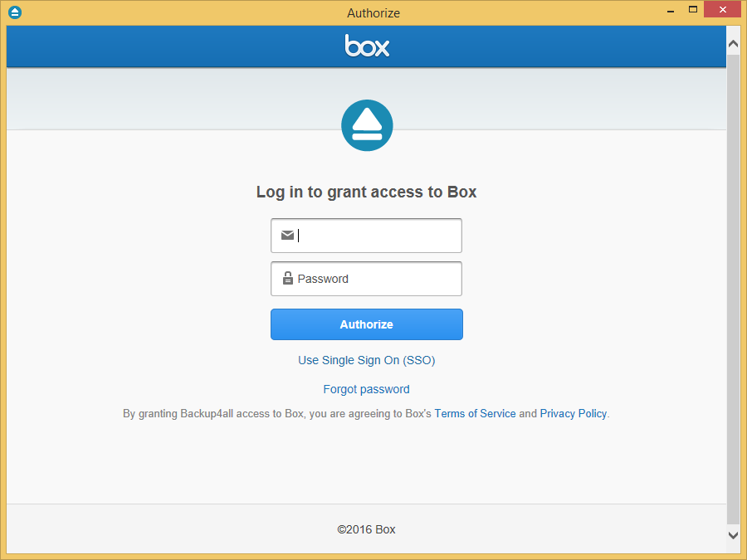Click the vertical scrollbar track
This screenshot has width=747, height=560.
pos(733,285)
